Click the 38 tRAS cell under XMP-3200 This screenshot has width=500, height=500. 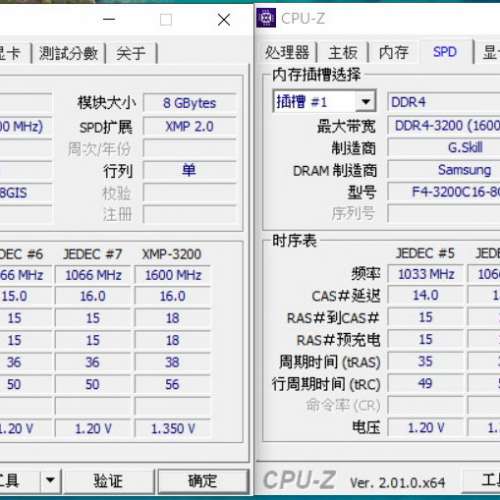[x=173, y=362]
